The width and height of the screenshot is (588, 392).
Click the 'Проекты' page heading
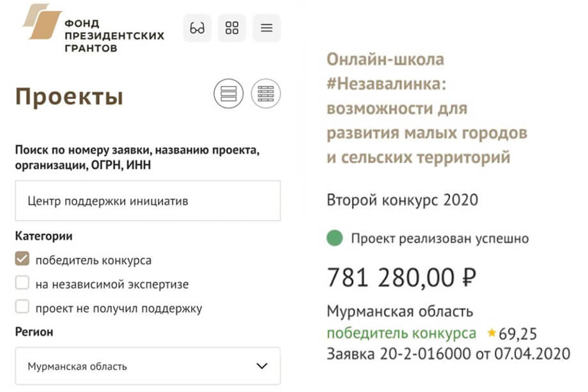tap(69, 97)
